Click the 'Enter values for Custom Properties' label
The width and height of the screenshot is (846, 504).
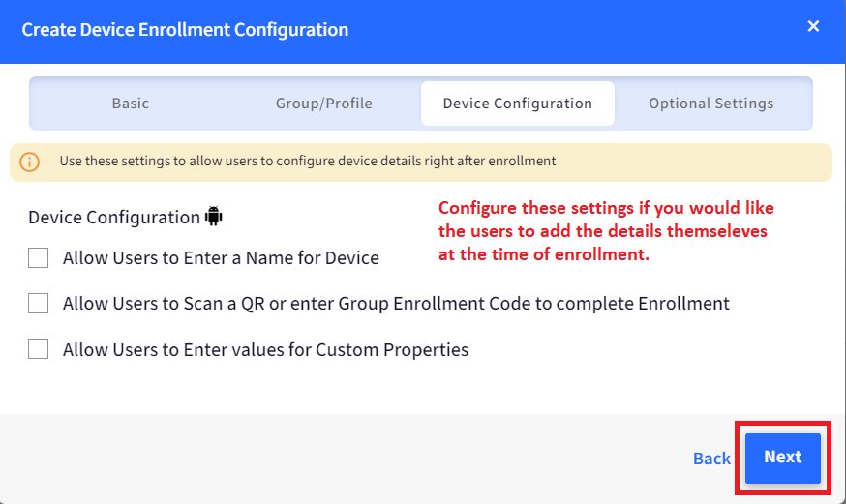click(265, 350)
